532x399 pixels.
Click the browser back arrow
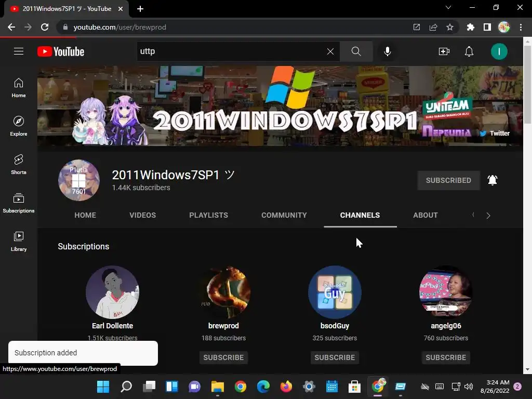click(x=11, y=27)
